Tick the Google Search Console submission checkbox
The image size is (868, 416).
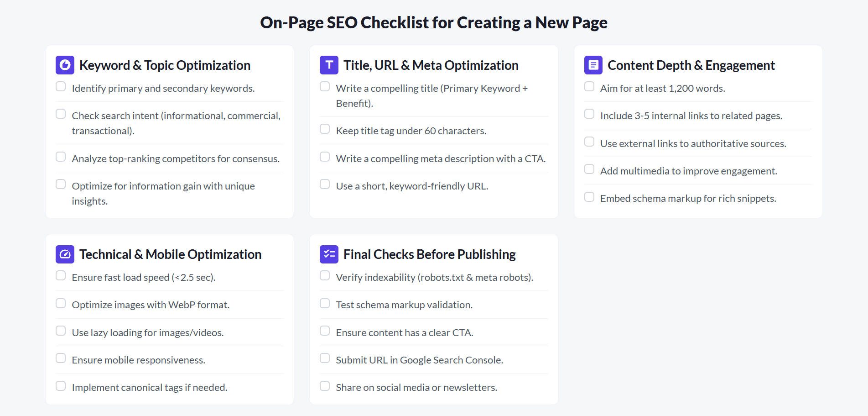[x=324, y=358]
